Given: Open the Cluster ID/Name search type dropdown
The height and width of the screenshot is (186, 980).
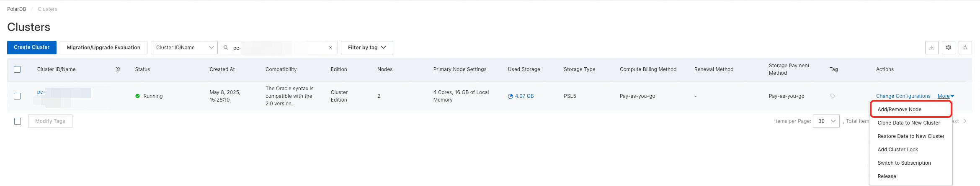Looking at the screenshot, I should (184, 48).
